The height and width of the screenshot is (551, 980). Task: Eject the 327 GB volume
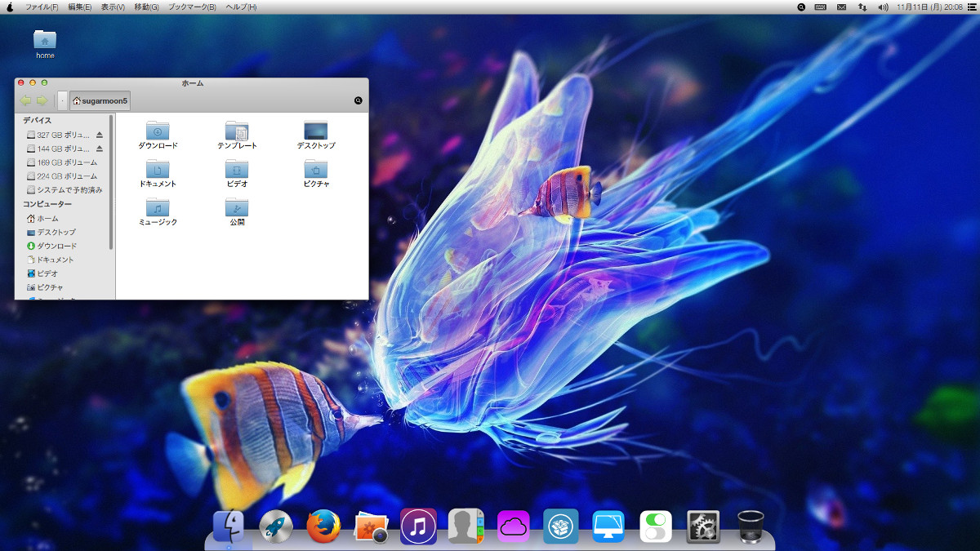tap(100, 135)
